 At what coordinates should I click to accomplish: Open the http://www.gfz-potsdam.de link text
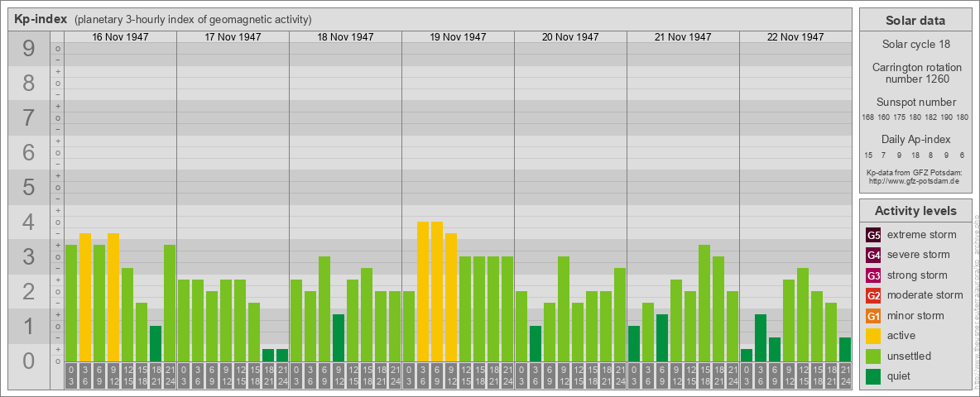(913, 181)
